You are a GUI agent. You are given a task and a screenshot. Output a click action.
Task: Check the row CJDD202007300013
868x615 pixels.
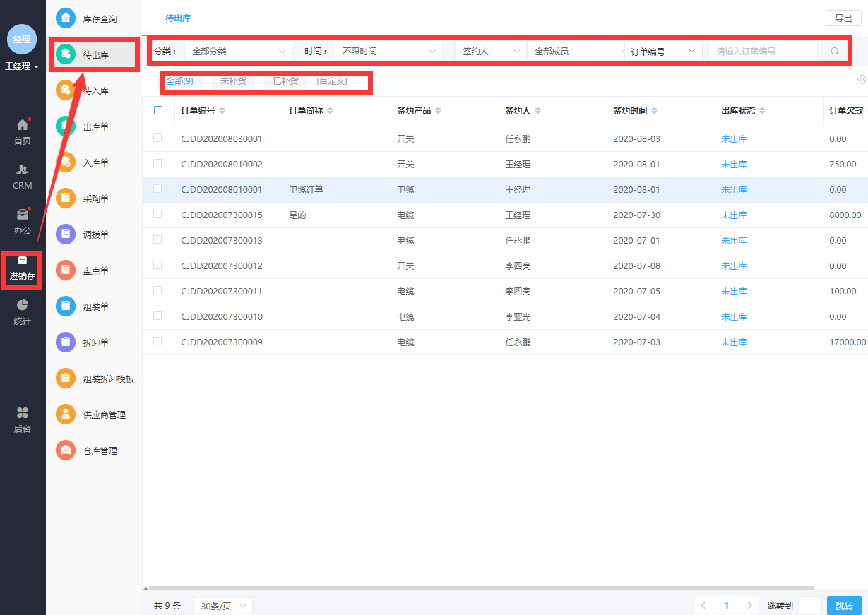[x=157, y=239]
